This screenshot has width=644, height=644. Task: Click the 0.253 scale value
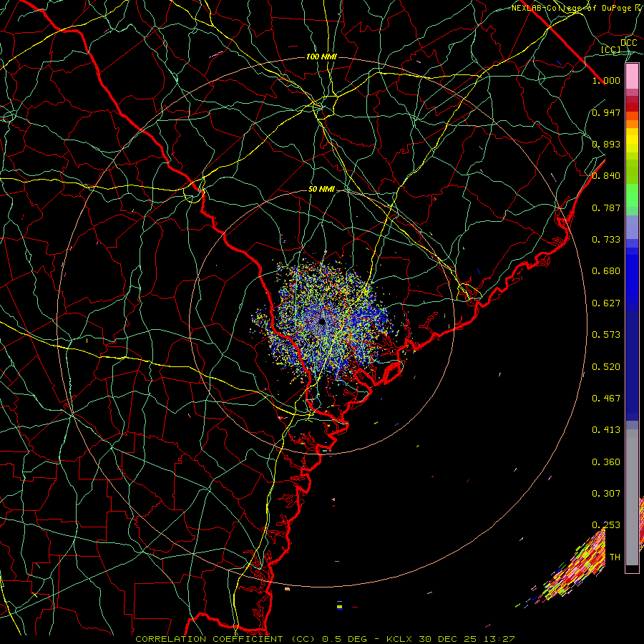point(606,525)
